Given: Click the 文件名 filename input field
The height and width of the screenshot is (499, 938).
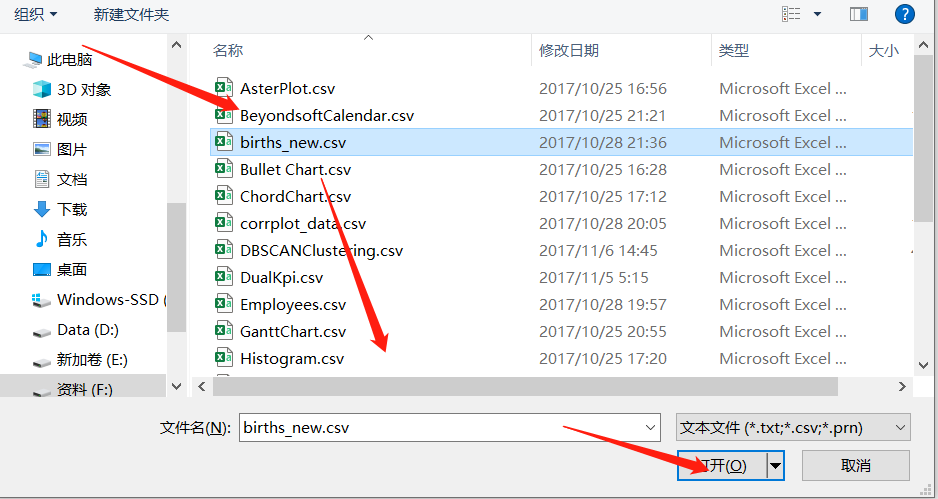Looking at the screenshot, I should point(449,428).
